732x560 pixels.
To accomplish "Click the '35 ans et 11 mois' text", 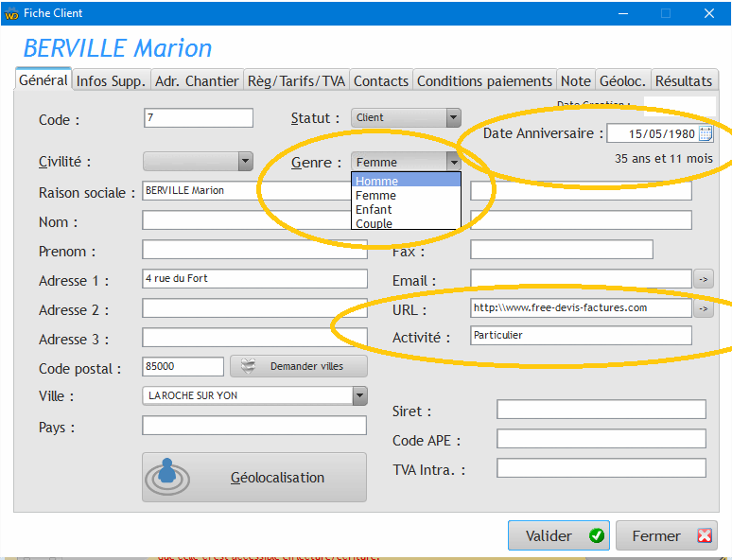I will [663, 159].
